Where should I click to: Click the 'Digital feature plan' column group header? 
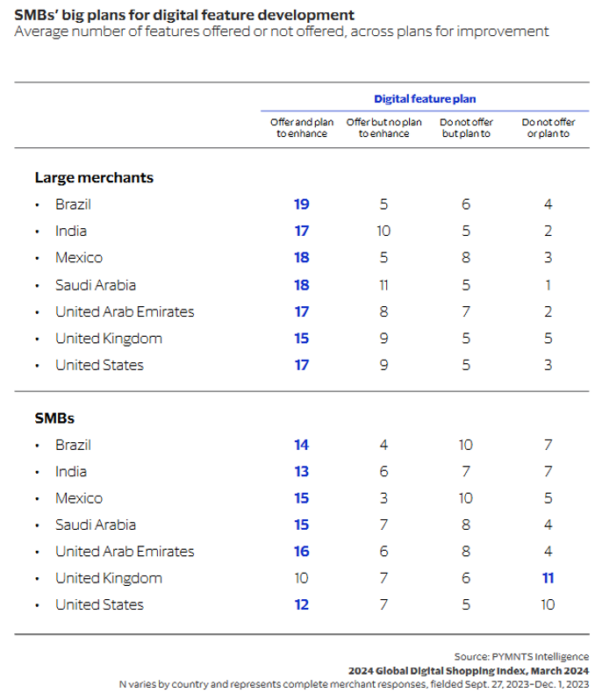click(x=425, y=99)
